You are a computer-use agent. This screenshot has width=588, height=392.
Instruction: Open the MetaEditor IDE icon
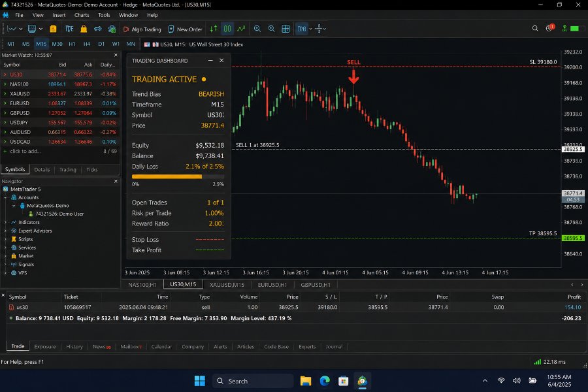click(x=69, y=29)
